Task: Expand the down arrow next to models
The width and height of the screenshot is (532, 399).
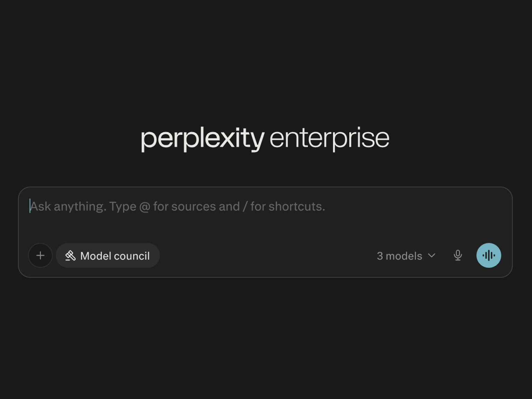Action: pyautogui.click(x=432, y=256)
